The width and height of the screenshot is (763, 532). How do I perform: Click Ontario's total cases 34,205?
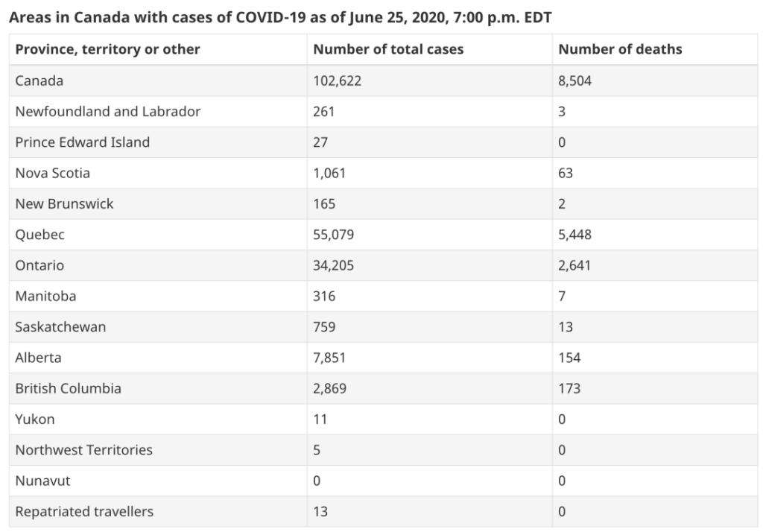[333, 265]
